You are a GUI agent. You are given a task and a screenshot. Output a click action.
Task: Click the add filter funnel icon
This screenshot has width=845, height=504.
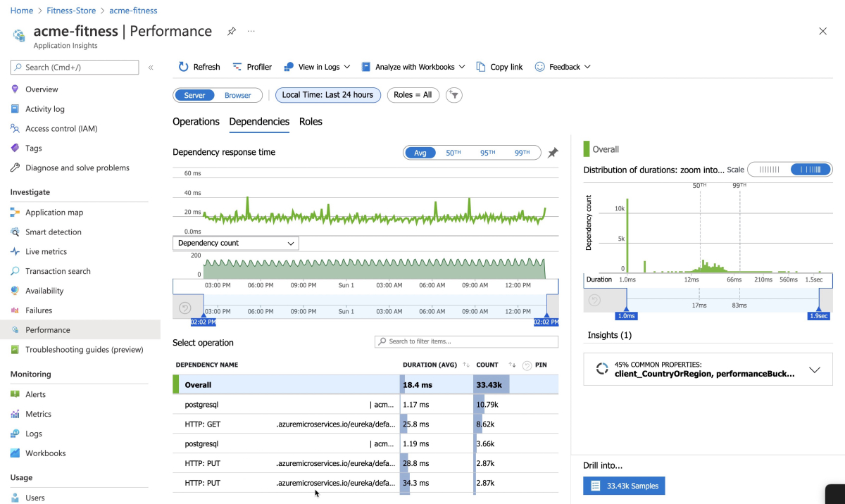coord(454,95)
